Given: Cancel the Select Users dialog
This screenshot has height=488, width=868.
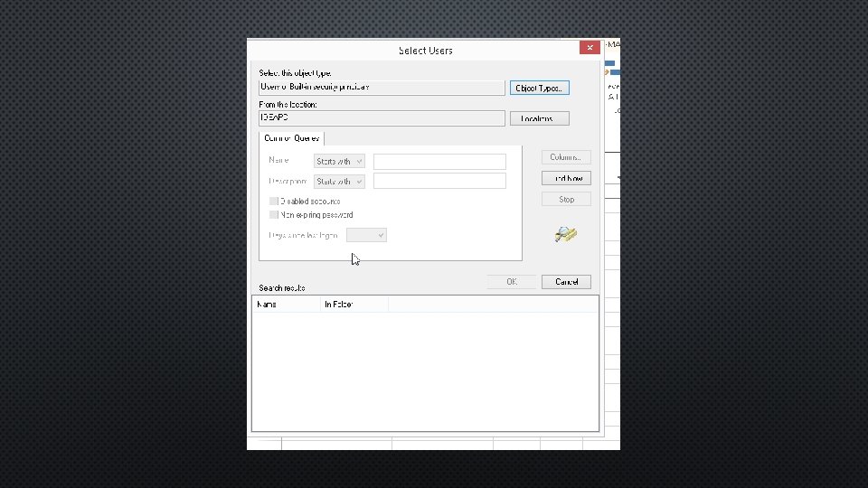Looking at the screenshot, I should click(x=566, y=282).
